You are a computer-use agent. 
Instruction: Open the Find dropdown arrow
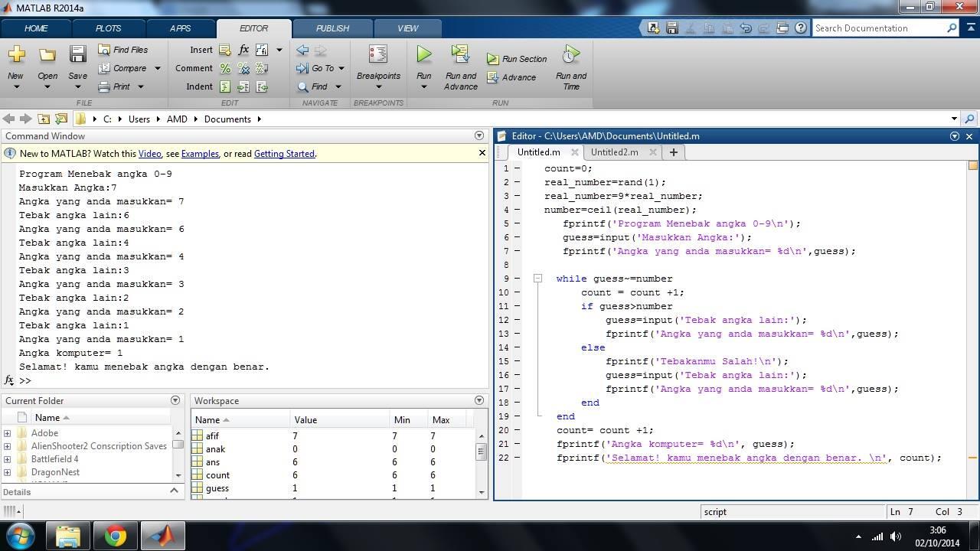pos(338,86)
